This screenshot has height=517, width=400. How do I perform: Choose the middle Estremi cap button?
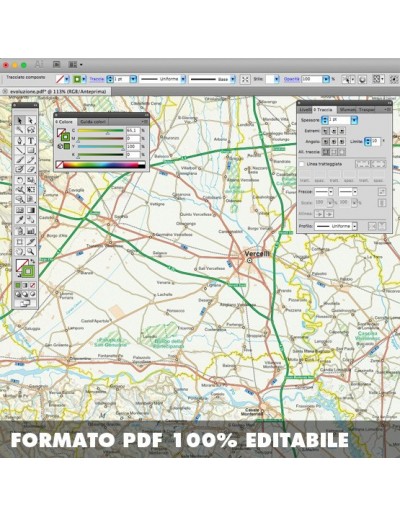click(x=333, y=131)
